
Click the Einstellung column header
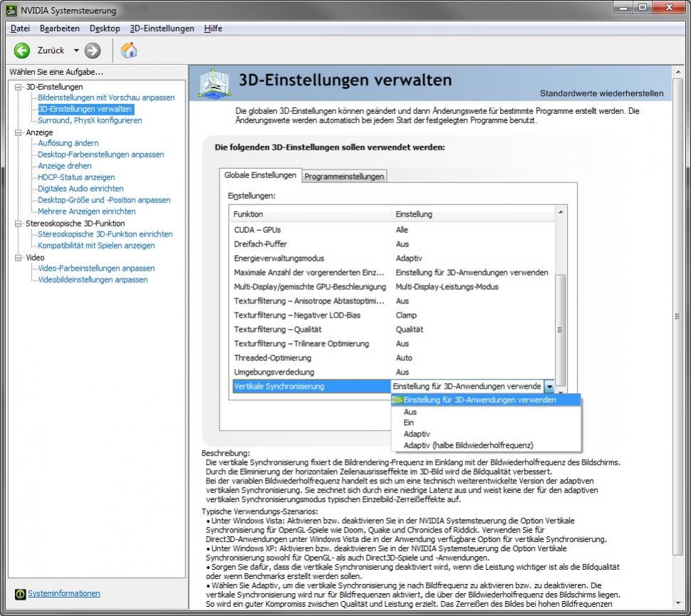(473, 214)
